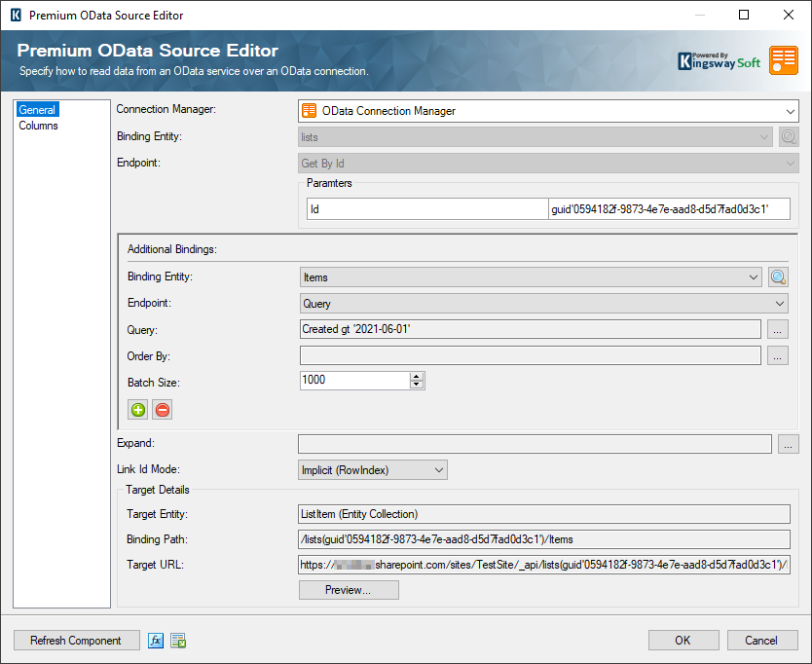Click the green add binding icon
The image size is (812, 664).
tap(138, 410)
